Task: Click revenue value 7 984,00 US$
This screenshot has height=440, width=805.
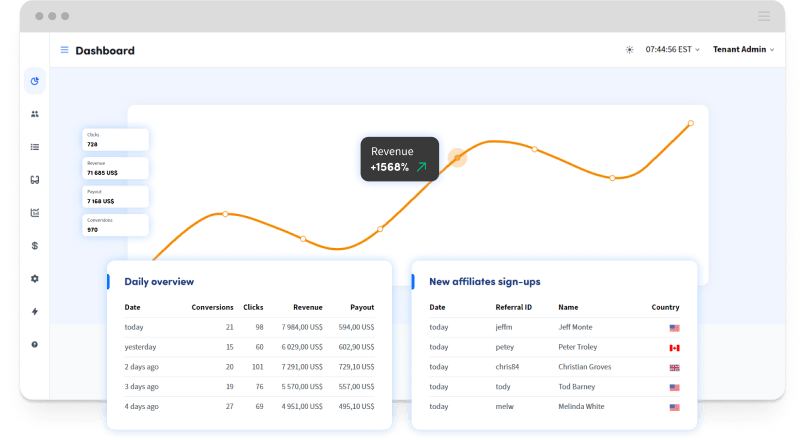Action: click(x=302, y=327)
